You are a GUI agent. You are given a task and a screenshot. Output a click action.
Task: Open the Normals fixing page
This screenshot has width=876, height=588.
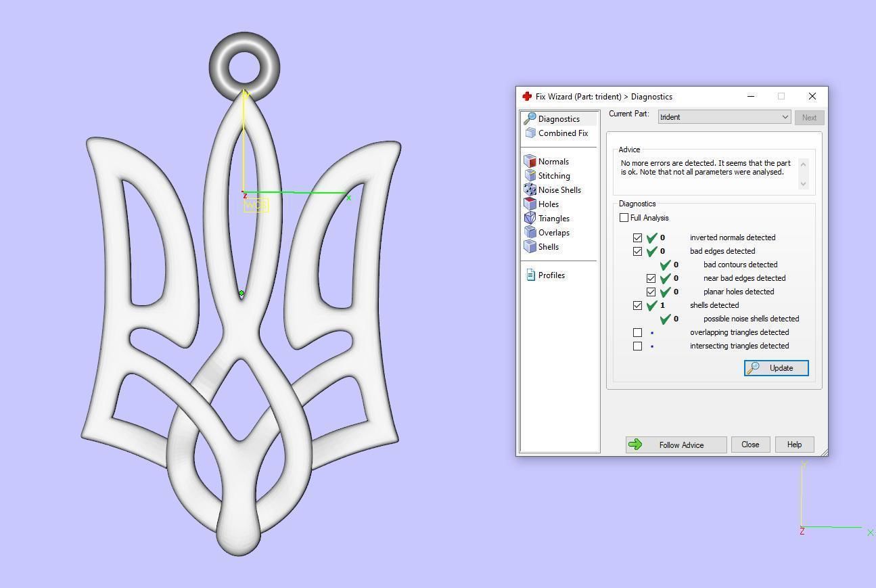click(x=553, y=162)
